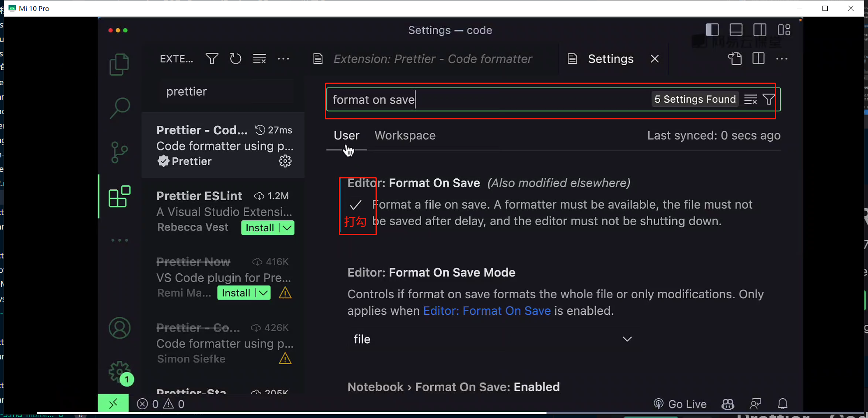Open remote window indicator in status bar
868x418 pixels.
tap(113, 403)
